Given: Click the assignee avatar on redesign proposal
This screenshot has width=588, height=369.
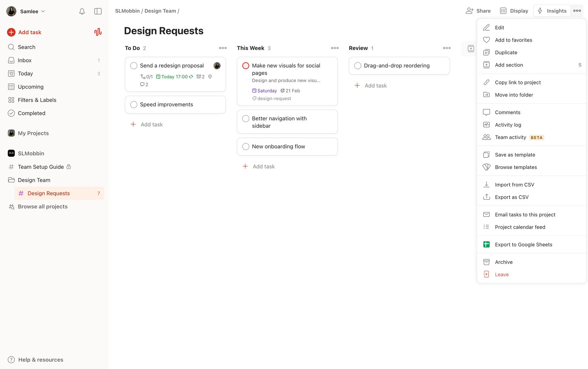Looking at the screenshot, I should coord(217,66).
